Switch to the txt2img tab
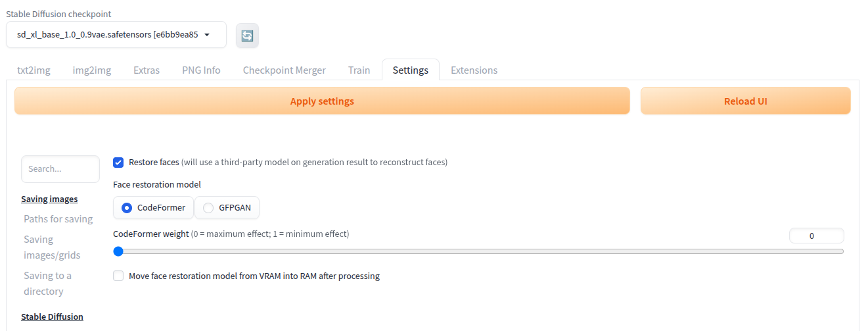 (x=34, y=70)
